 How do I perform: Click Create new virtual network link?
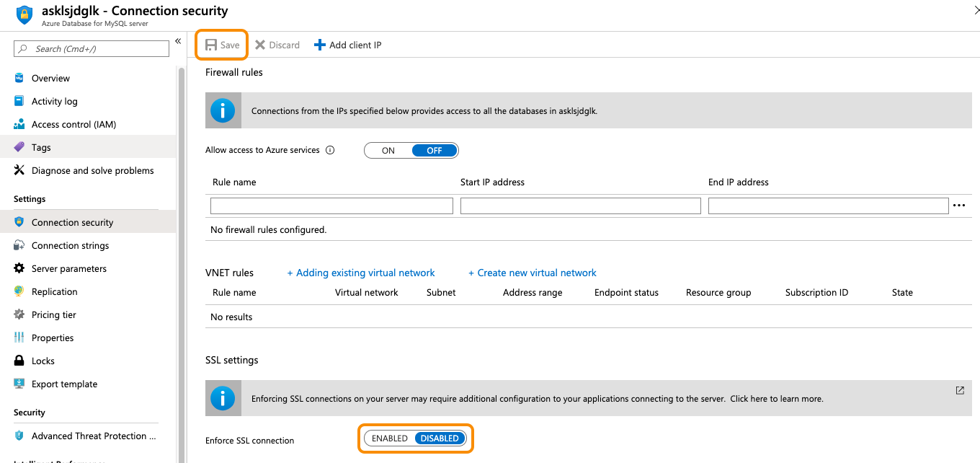click(533, 273)
